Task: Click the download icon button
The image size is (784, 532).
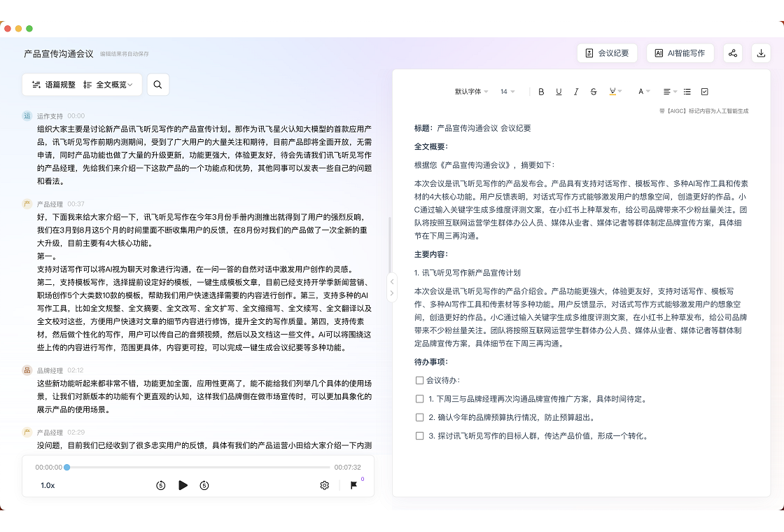Action: pyautogui.click(x=761, y=53)
